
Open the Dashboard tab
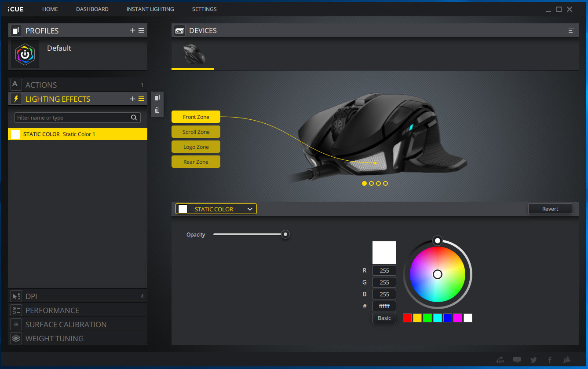tap(92, 9)
